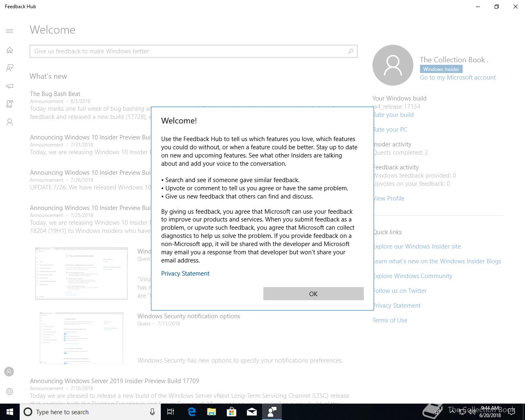Open the 7/26/2018 Insider Preview announcement
Viewport: 525px width, 420px height.
tap(90, 173)
